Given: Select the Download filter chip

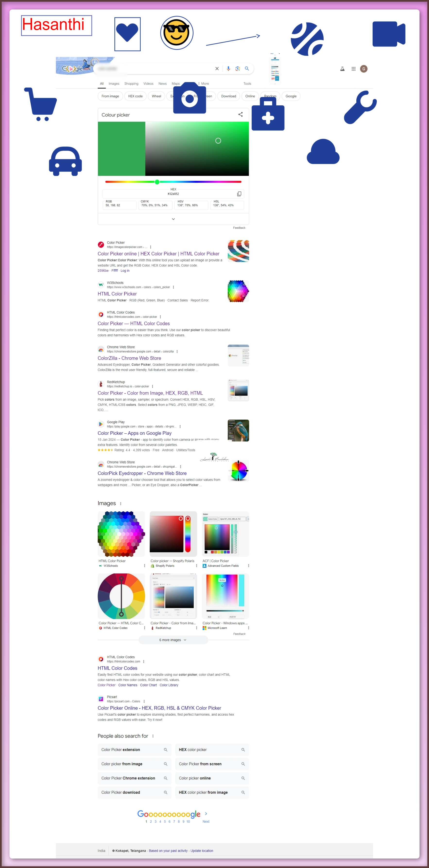Looking at the screenshot, I should 229,96.
